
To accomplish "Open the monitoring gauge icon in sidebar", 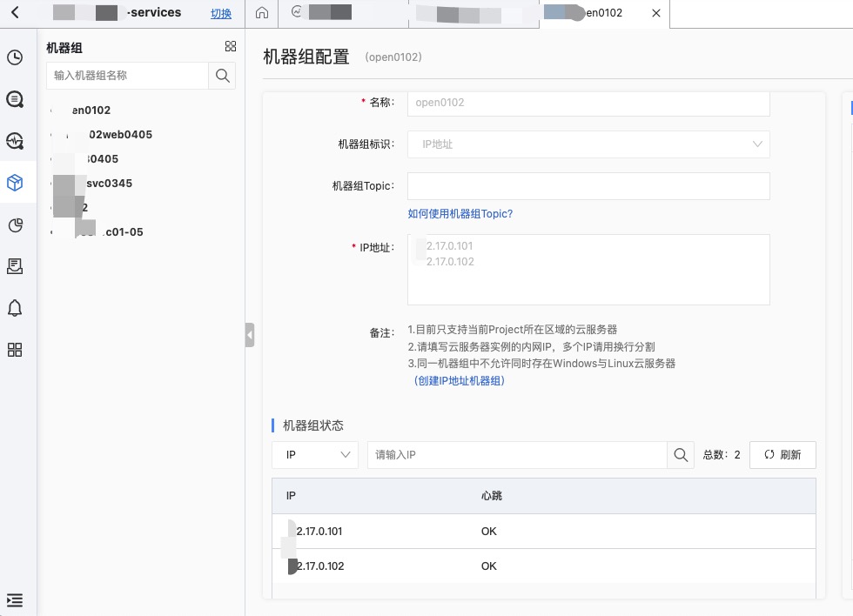I will pyautogui.click(x=15, y=141).
